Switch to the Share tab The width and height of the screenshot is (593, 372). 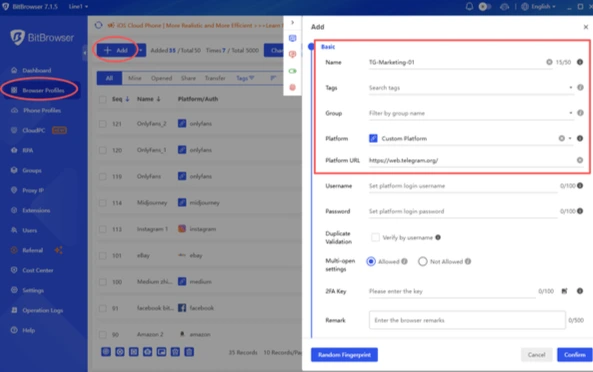[188, 78]
